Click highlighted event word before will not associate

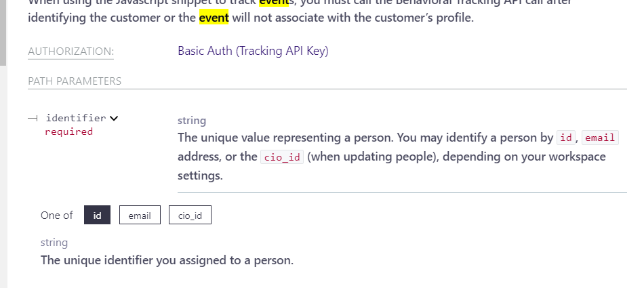point(214,18)
